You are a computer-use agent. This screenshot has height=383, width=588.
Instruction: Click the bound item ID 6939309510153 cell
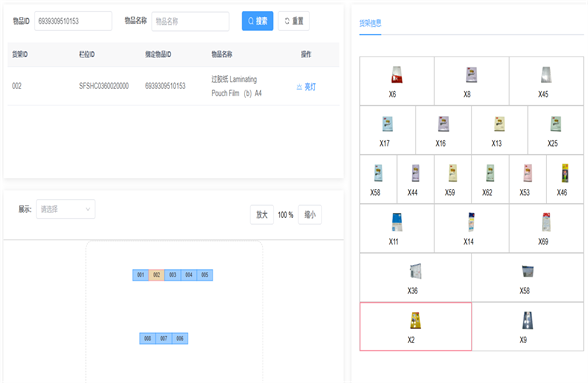coord(165,86)
